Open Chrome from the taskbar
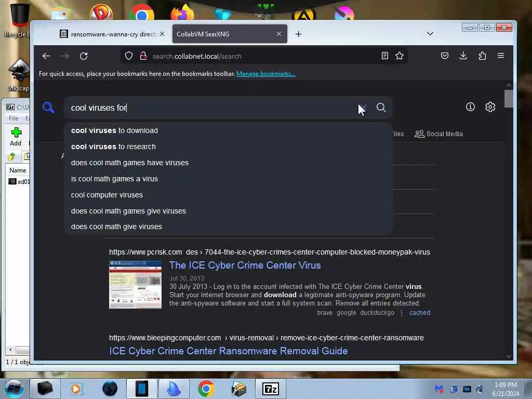Viewport: 532px width, 399px height. (x=206, y=389)
